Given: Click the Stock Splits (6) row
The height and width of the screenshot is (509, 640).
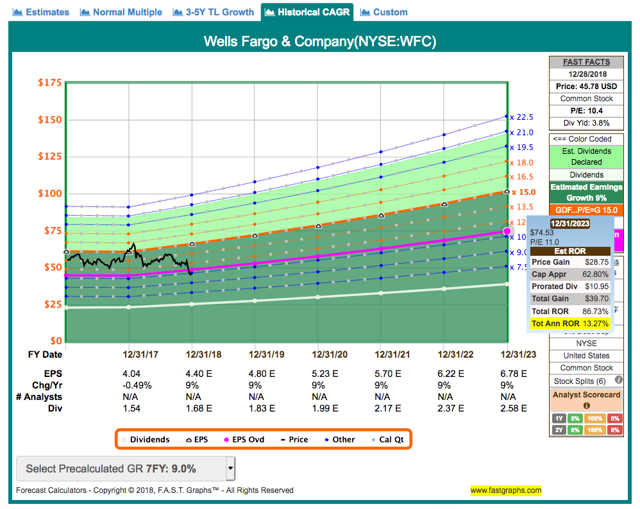Looking at the screenshot, I should click(x=587, y=381).
